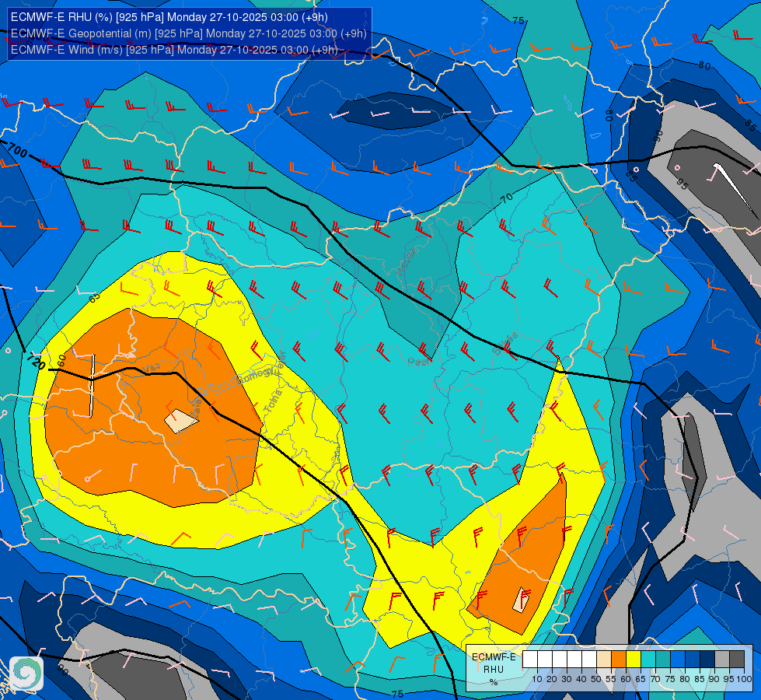Click the legend value label 10
The width and height of the screenshot is (761, 700).
click(x=537, y=679)
